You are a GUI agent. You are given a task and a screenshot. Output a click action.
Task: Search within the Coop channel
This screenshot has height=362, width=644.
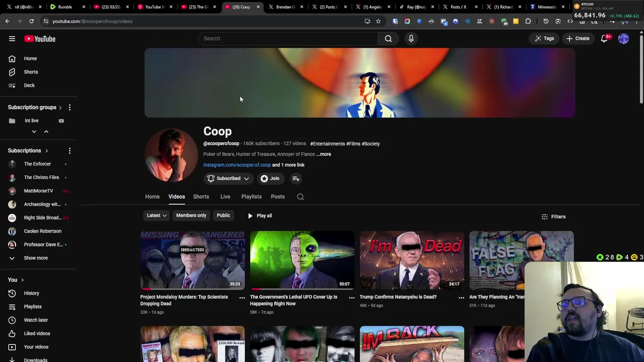point(300,197)
